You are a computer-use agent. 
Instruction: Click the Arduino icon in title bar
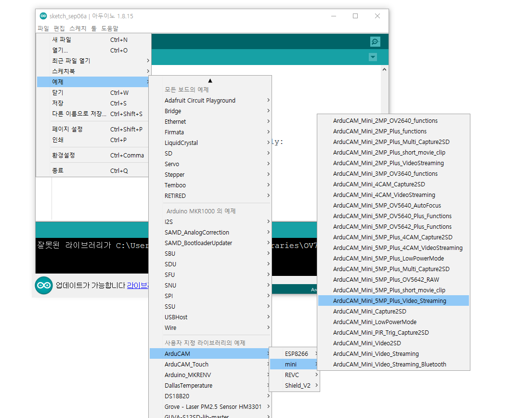pyautogui.click(x=43, y=16)
